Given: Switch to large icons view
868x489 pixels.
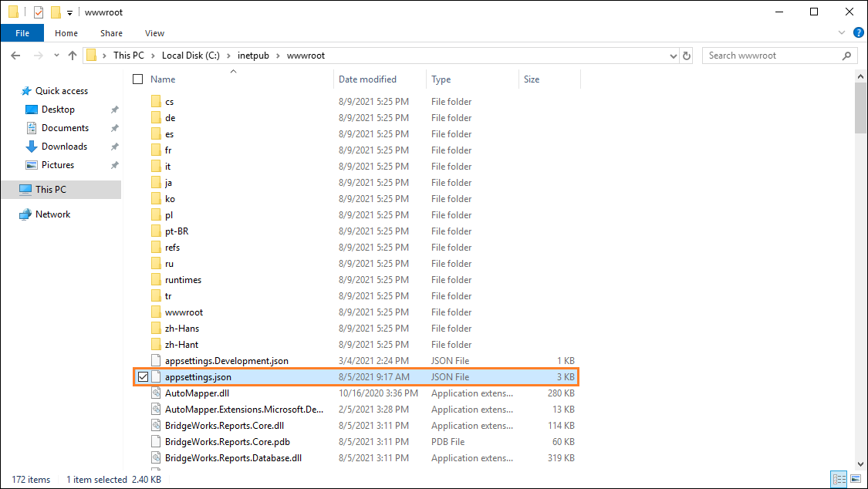Looking at the screenshot, I should pyautogui.click(x=854, y=479).
